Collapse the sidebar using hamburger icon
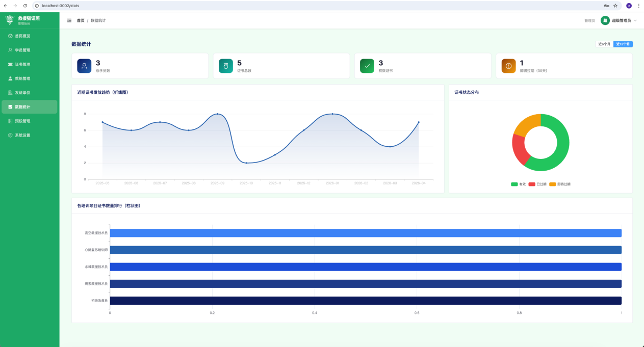The image size is (644, 347). click(69, 20)
